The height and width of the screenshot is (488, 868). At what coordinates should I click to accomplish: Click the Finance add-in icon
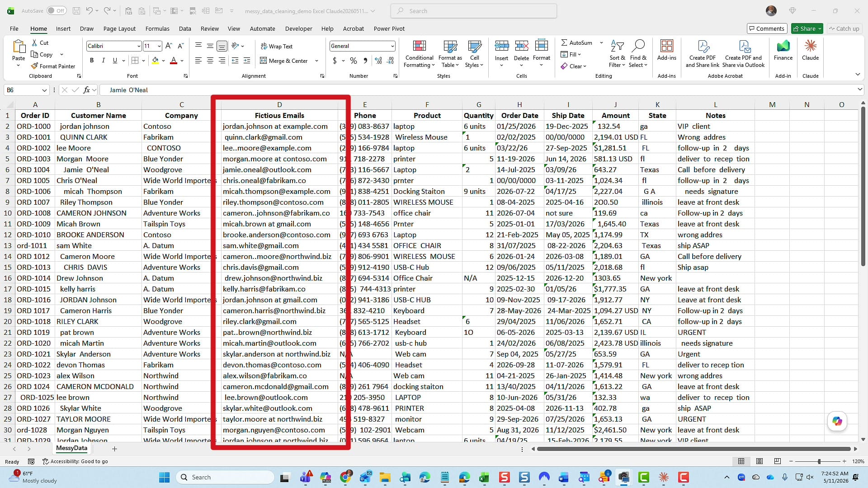783,46
